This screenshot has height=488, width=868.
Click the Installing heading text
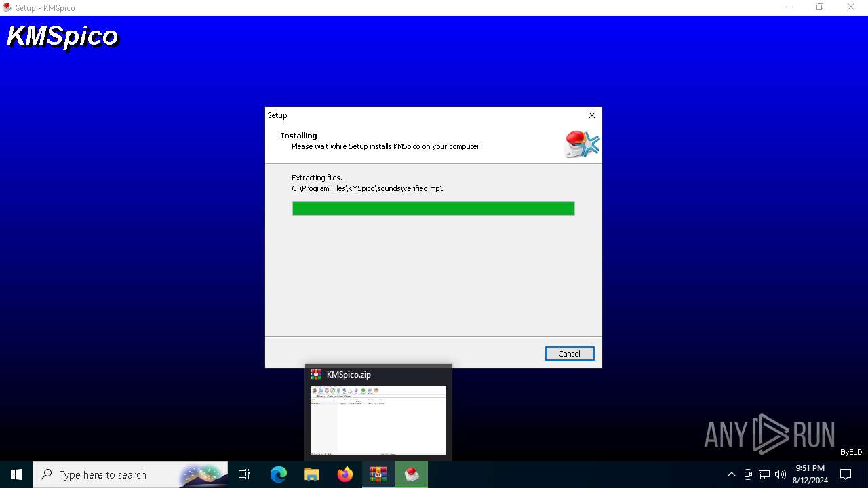click(299, 136)
